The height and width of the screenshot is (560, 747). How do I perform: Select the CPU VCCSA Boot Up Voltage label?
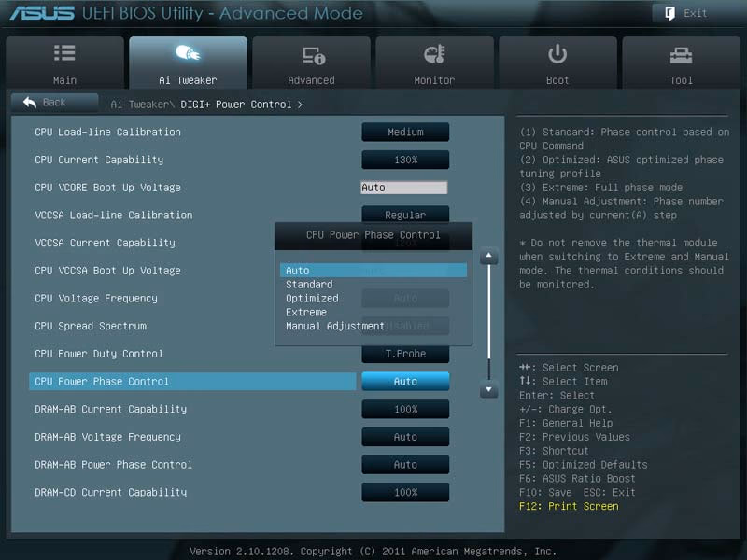pos(107,271)
